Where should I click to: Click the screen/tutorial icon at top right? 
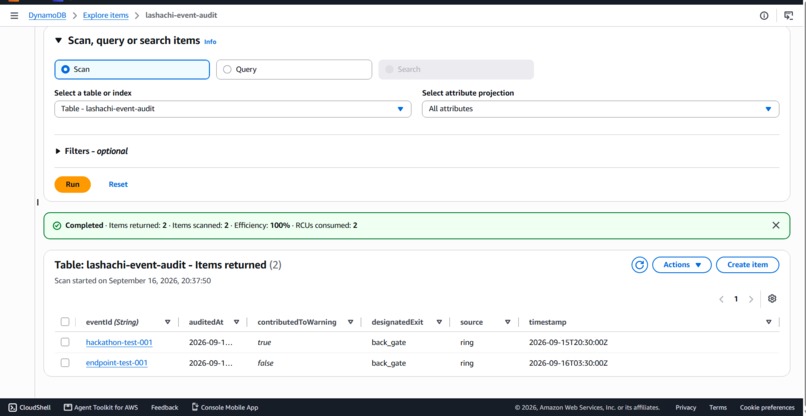click(x=788, y=16)
